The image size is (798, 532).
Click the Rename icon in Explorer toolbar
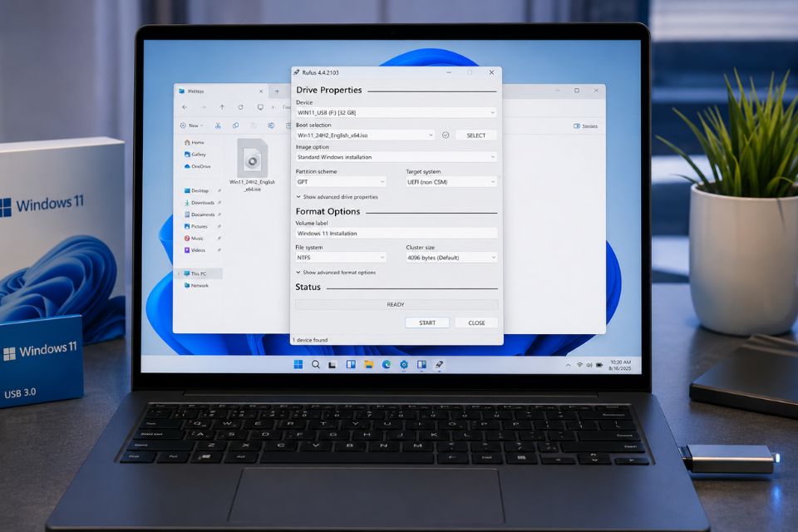pyautogui.click(x=271, y=126)
